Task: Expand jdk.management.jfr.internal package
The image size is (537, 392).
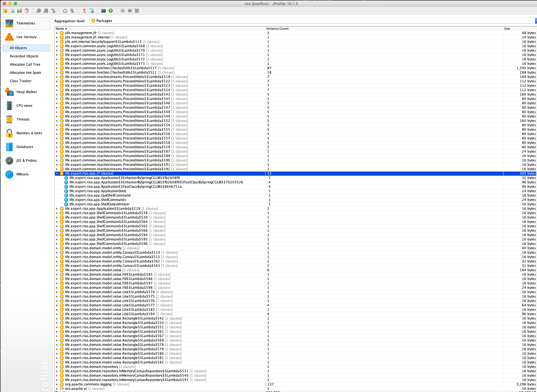Action: [x=57, y=37]
